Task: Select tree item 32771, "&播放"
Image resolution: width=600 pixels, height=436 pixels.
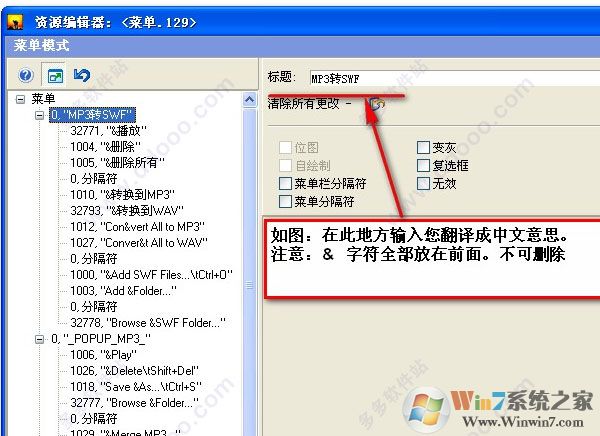Action: coord(108,131)
